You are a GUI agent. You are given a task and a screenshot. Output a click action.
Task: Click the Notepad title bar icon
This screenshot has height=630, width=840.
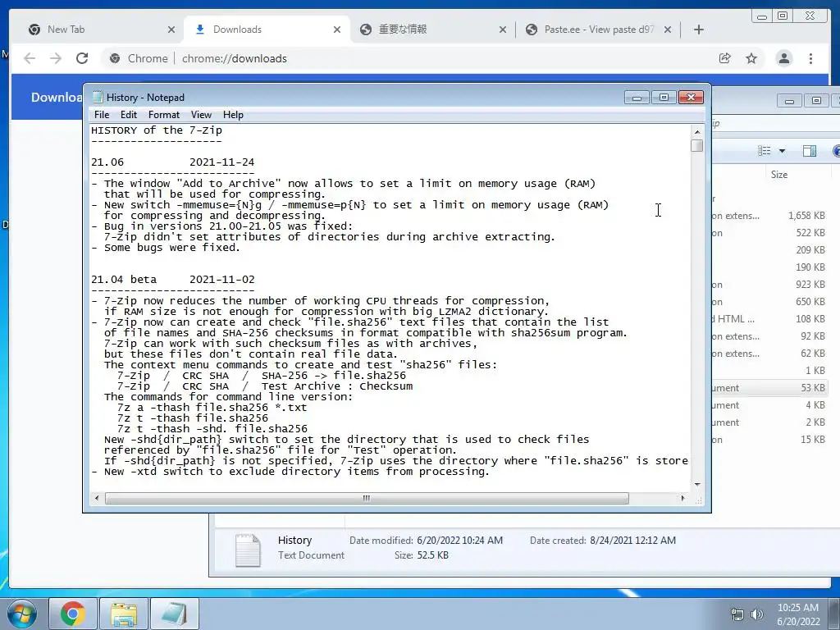point(98,97)
